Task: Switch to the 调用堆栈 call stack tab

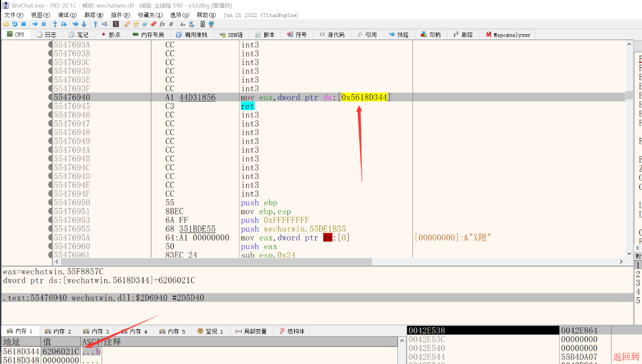Action: pos(192,35)
